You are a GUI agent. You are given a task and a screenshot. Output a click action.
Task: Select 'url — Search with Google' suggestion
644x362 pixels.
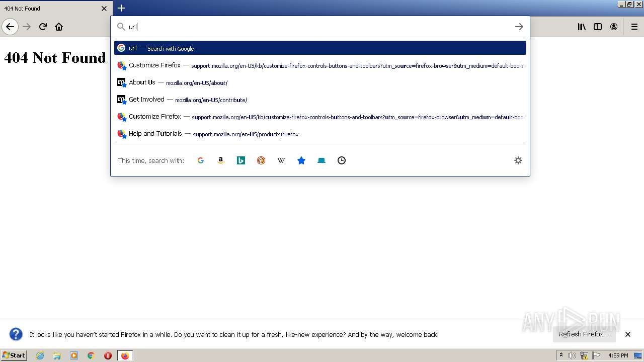tap(320, 48)
